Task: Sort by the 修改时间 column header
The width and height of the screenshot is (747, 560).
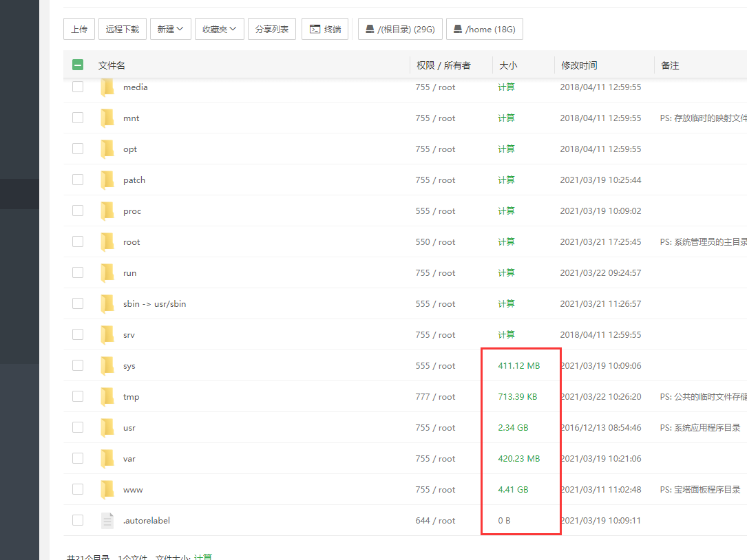Action: click(x=579, y=65)
